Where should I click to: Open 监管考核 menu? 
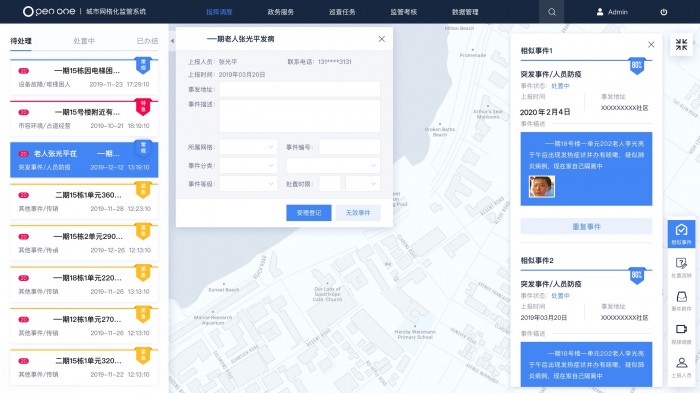pyautogui.click(x=404, y=12)
